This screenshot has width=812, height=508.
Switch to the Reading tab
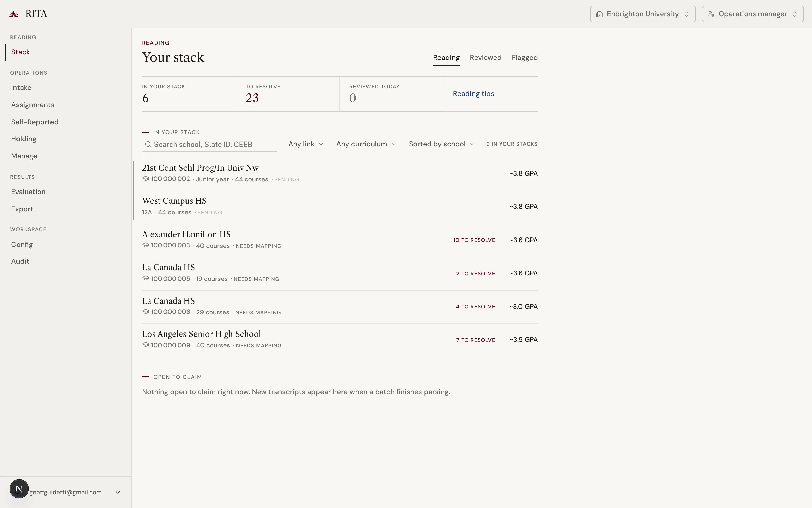pyautogui.click(x=446, y=58)
